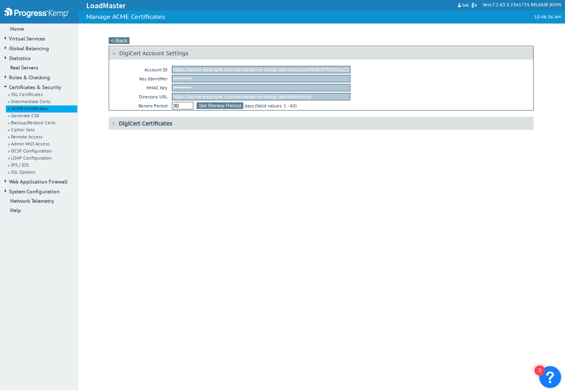Screen dimensions: 565x392
Task: Open Real Servers page
Action: point(24,68)
